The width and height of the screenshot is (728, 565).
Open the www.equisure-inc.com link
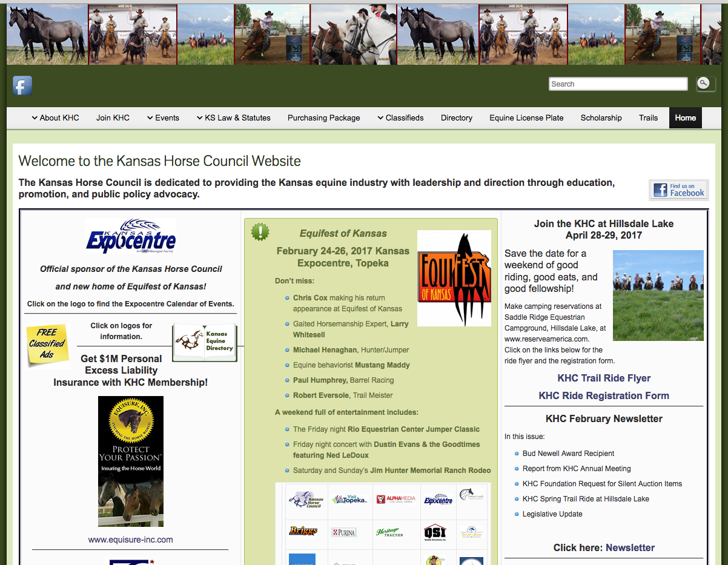click(x=131, y=540)
